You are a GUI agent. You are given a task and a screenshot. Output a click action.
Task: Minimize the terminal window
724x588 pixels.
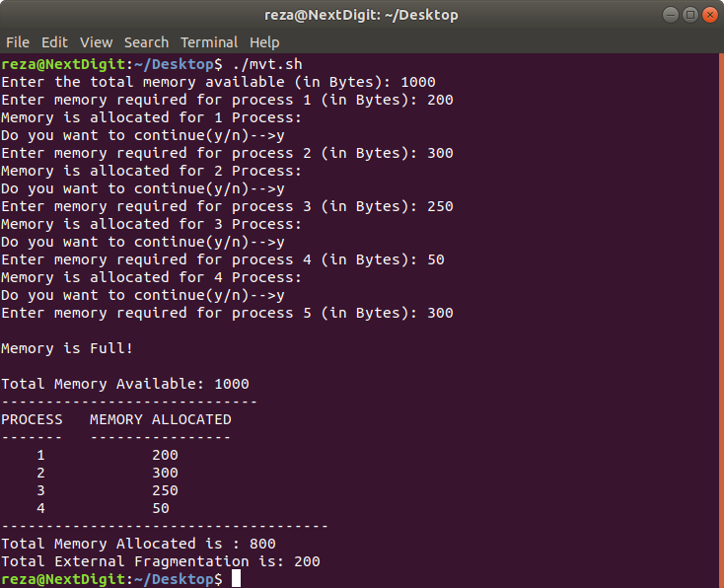click(671, 15)
